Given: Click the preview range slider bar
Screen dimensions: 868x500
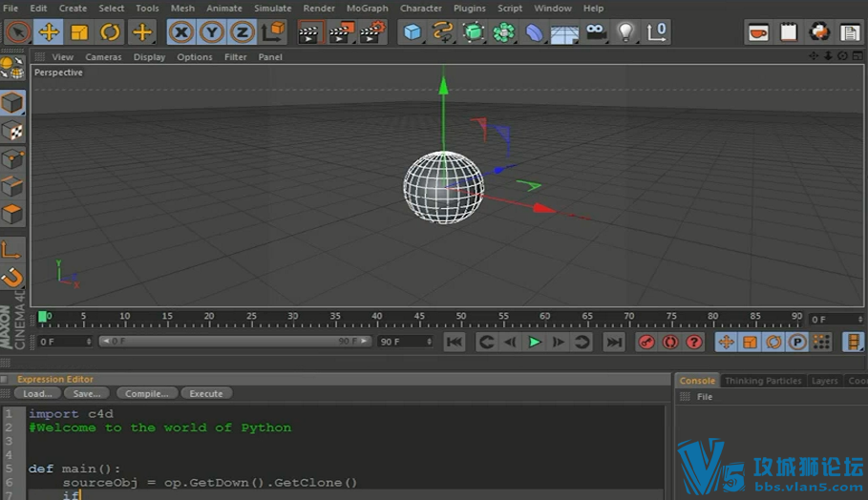Looking at the screenshot, I should [234, 342].
